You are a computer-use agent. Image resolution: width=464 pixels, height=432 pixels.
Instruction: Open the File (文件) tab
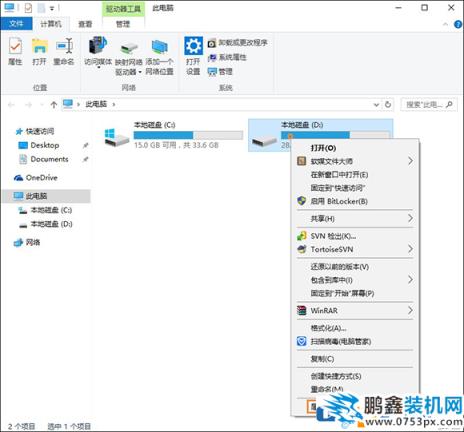coord(16,24)
